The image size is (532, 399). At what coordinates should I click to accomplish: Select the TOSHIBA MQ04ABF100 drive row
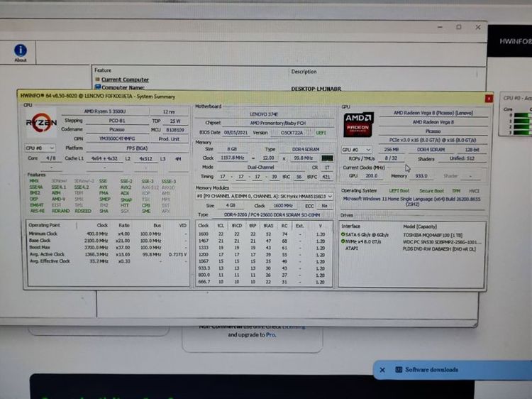411,235
